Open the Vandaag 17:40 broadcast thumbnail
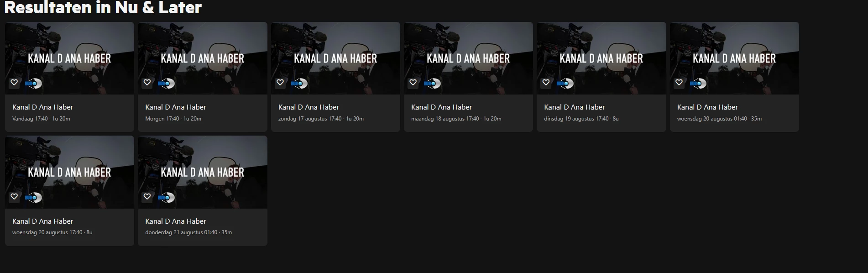868x273 pixels. point(69,58)
